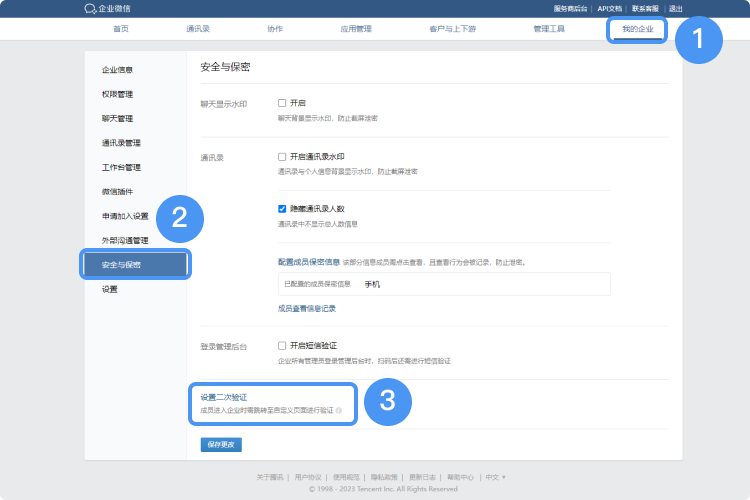Click the 成员查看信息记录 link

(306, 308)
